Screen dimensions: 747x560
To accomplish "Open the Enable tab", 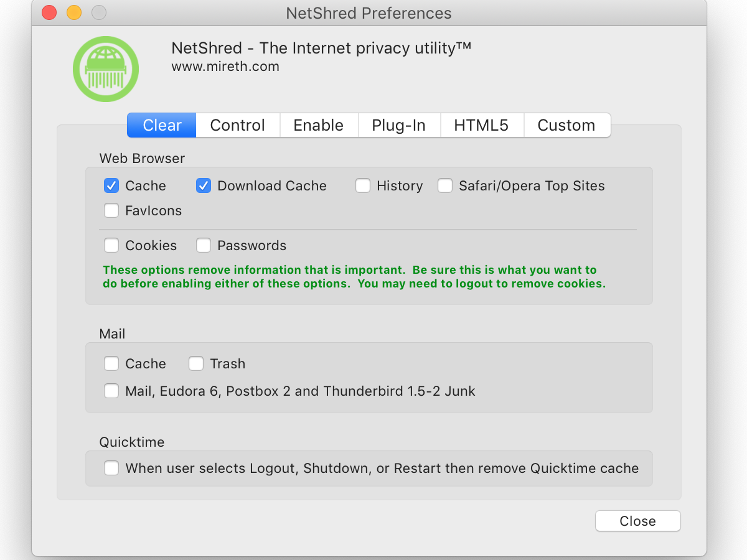I will 318,125.
